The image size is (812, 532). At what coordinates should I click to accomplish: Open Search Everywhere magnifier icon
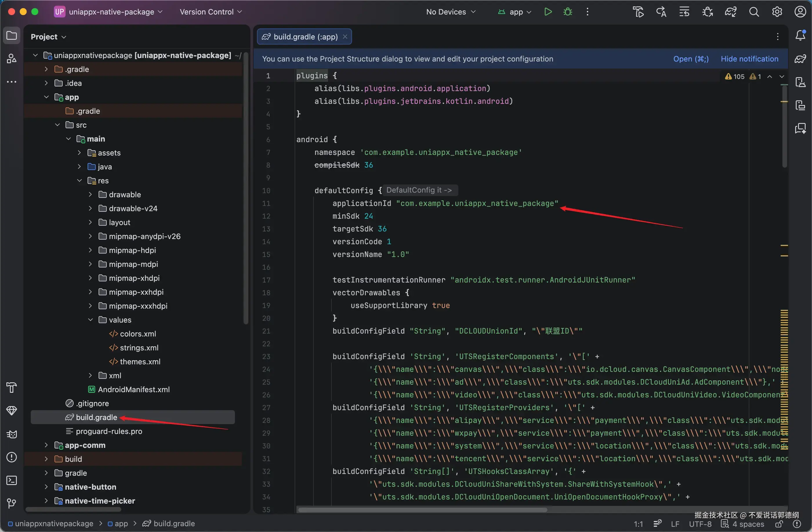point(754,12)
